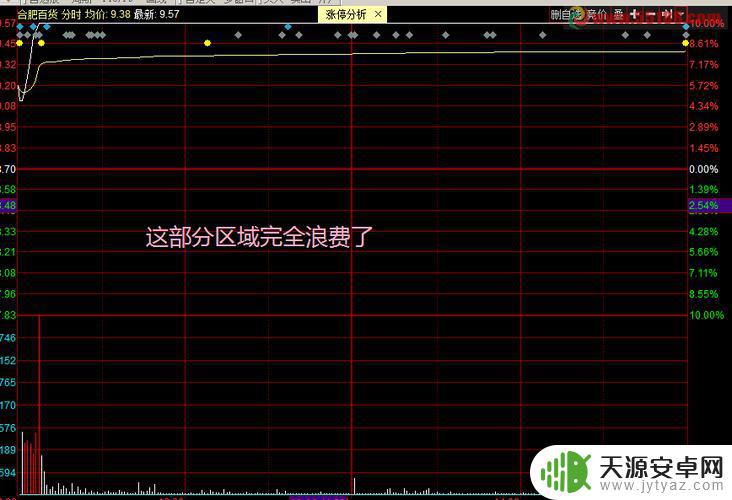Click the 均价: 9.38 value
This screenshot has height=500, width=732.
108,14
